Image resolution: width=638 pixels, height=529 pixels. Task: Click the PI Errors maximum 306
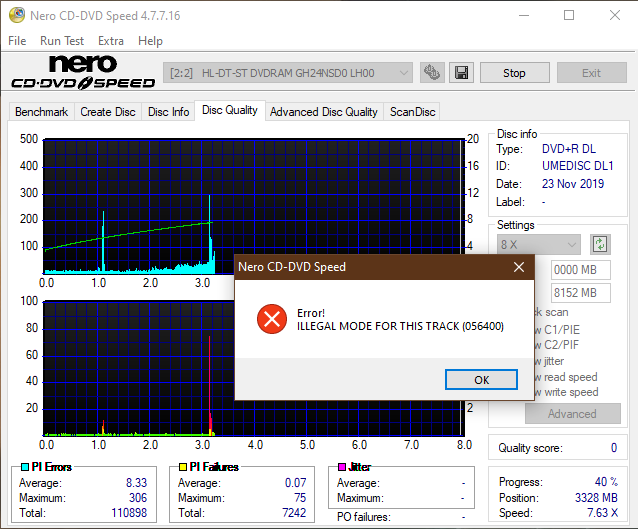pos(138,498)
